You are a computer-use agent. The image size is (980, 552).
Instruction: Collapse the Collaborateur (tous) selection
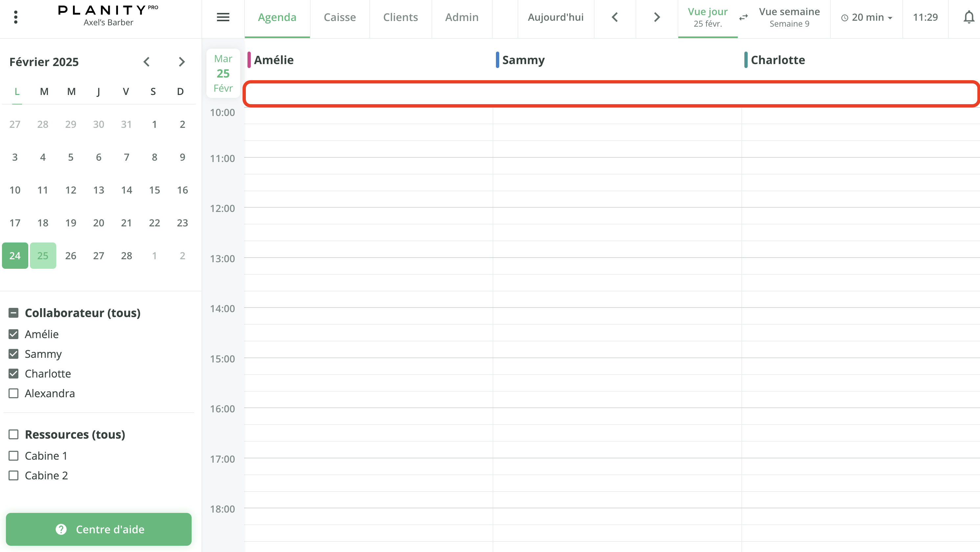14,313
